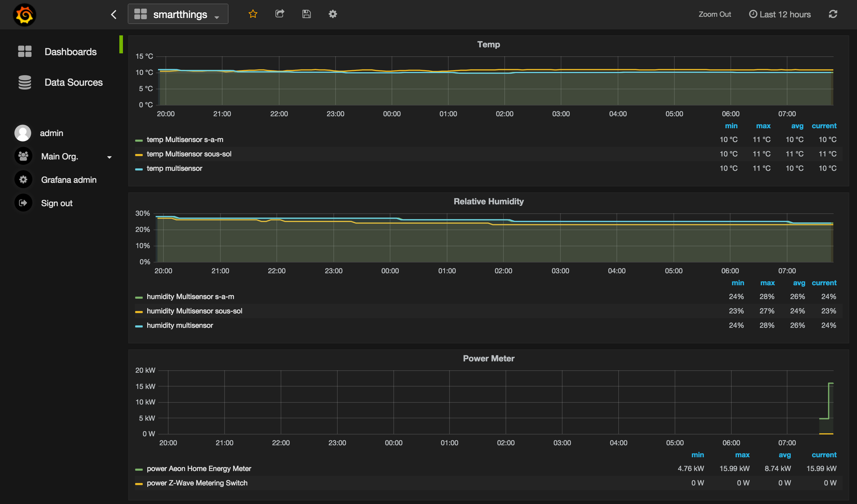Viewport: 857px width, 504px height.
Task: Open Dashboards in the sidebar
Action: point(70,52)
